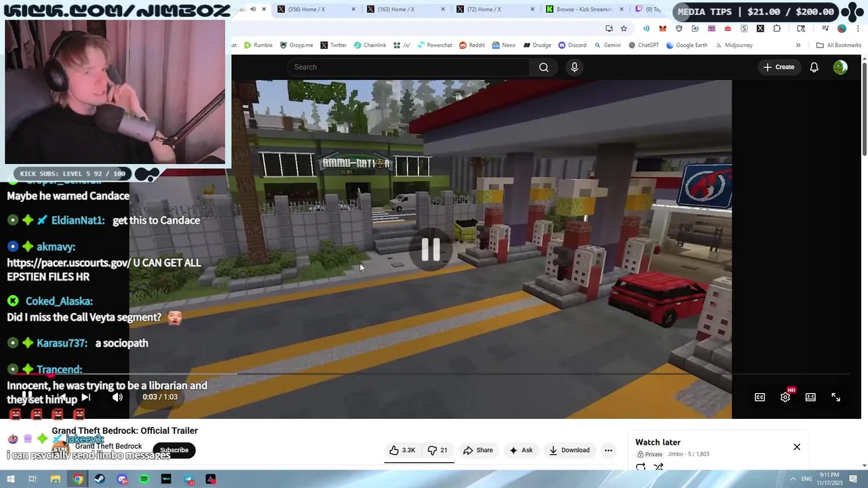Open Steam from taskbar
The image size is (868, 488).
(x=100, y=479)
